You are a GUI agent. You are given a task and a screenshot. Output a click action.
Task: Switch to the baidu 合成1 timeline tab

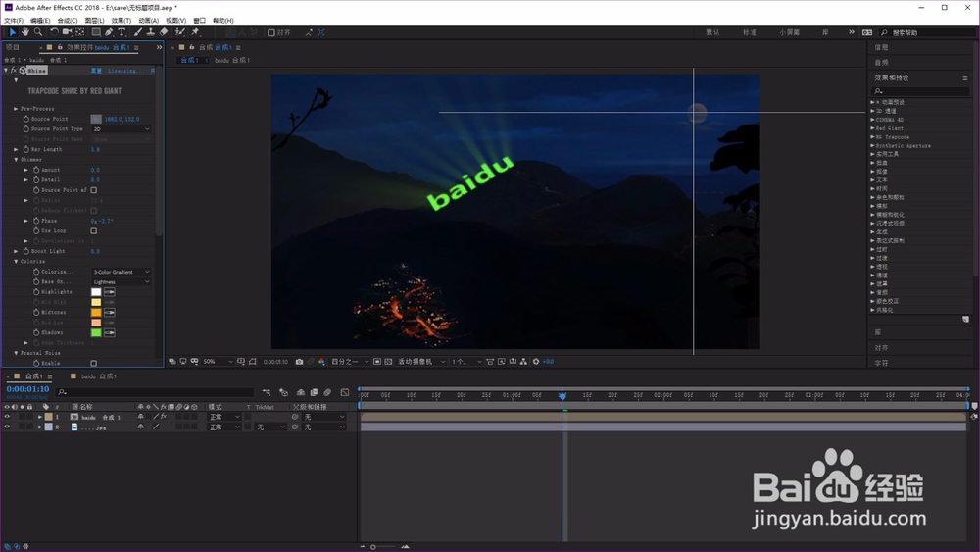click(99, 376)
